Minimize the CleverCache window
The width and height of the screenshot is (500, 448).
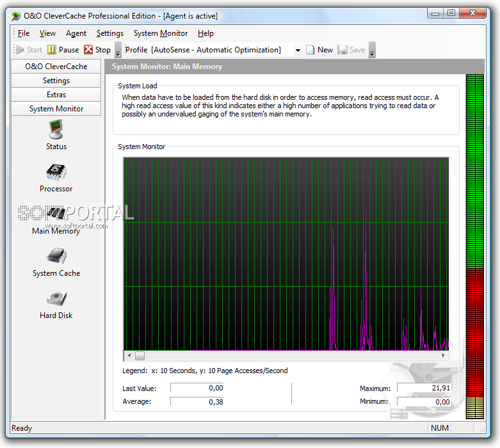click(435, 13)
